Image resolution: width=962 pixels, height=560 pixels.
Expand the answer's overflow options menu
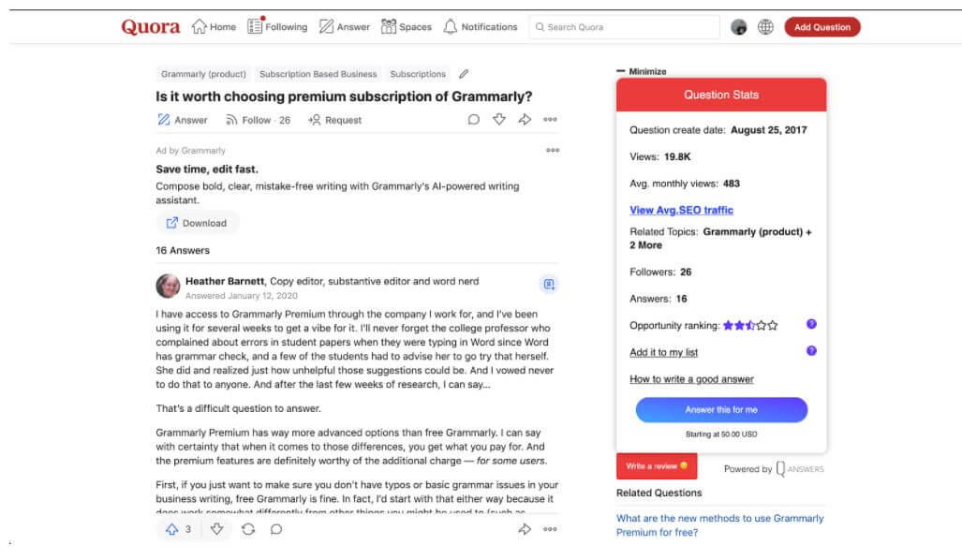[549, 529]
